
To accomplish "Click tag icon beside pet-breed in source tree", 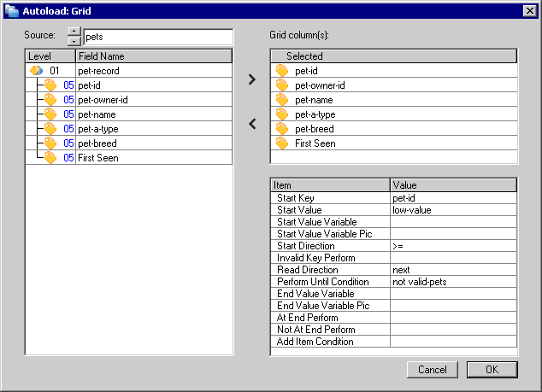I will point(50,143).
